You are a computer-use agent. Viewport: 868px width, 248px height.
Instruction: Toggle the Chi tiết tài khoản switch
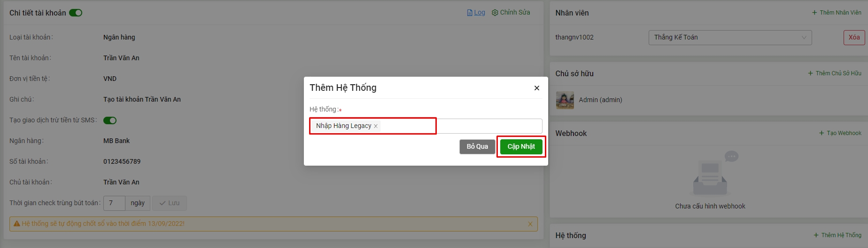76,13
